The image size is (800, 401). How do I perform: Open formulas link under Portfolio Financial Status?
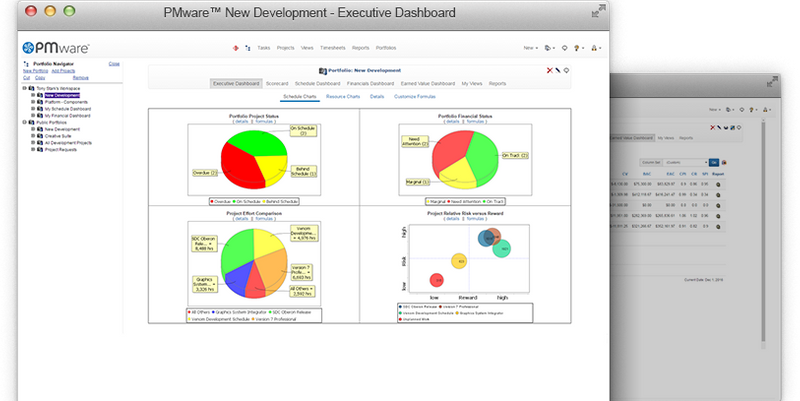[475, 121]
